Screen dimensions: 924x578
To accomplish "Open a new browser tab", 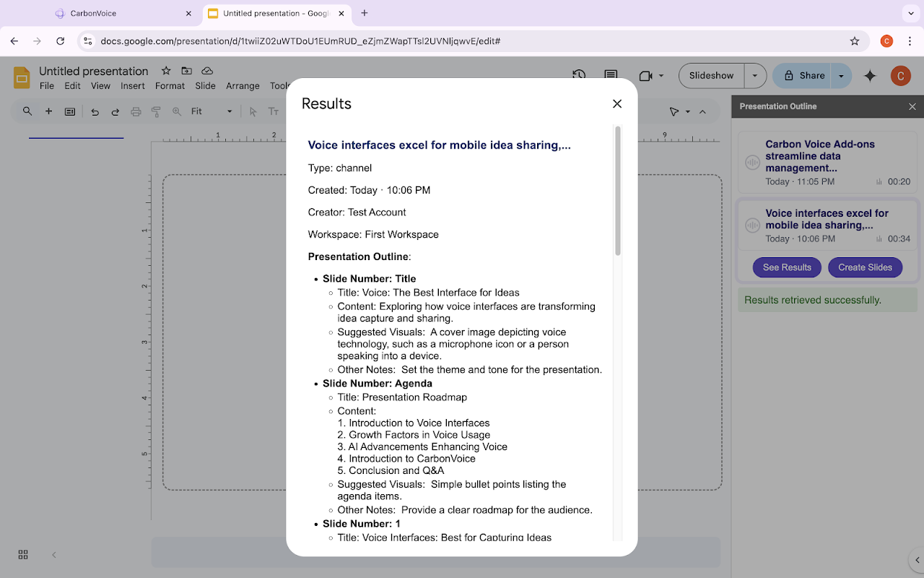I will pos(365,13).
